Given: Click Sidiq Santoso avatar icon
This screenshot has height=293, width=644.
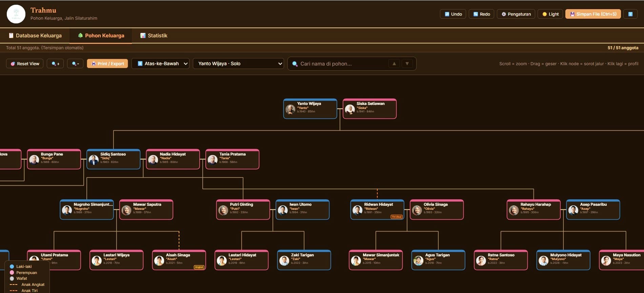Looking at the screenshot, I should (x=94, y=160).
